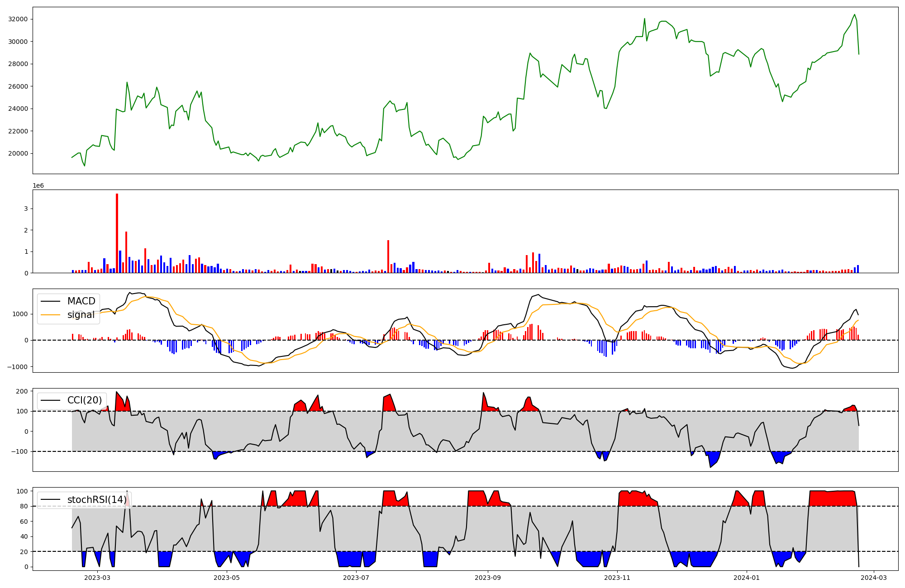The height and width of the screenshot is (588, 905).
Task: Click the tallest red volume bar
Action: tap(117, 233)
